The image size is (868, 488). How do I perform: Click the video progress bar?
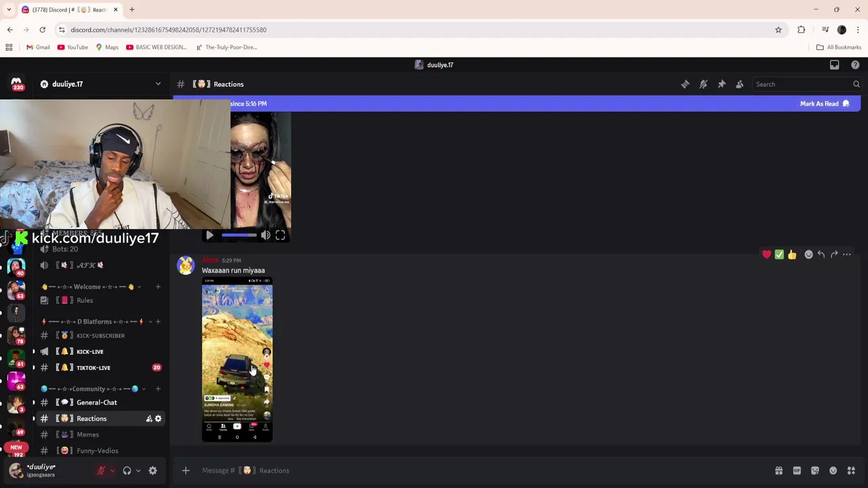(x=239, y=235)
